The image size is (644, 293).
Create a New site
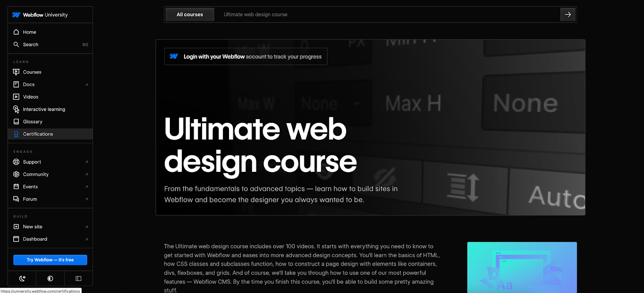click(x=50, y=227)
